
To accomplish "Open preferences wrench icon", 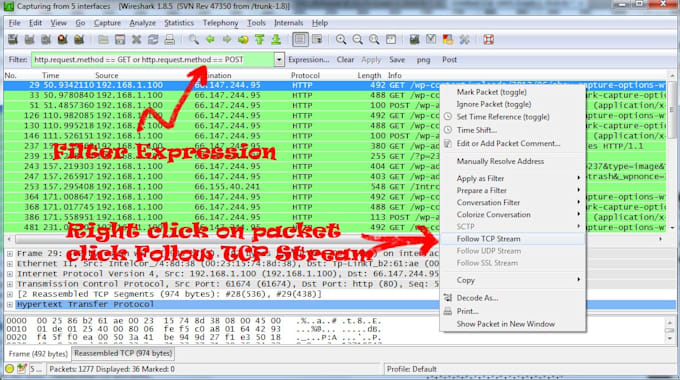I will tap(464, 39).
